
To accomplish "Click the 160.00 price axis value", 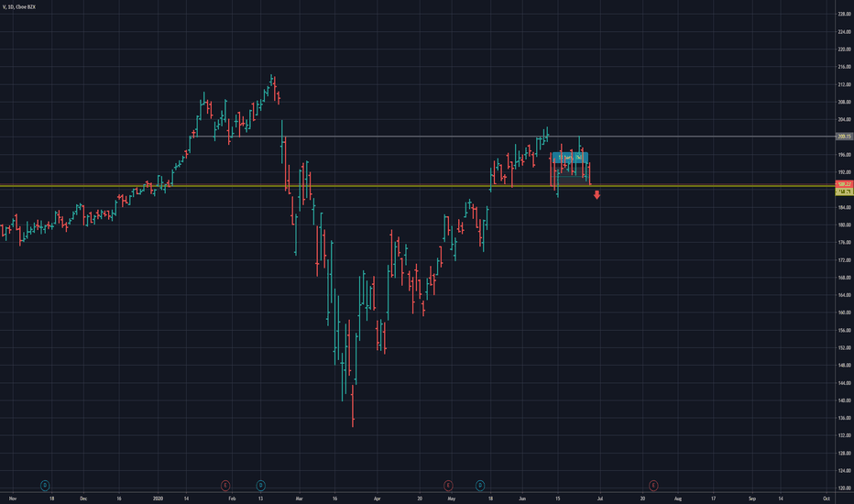I will (845, 312).
